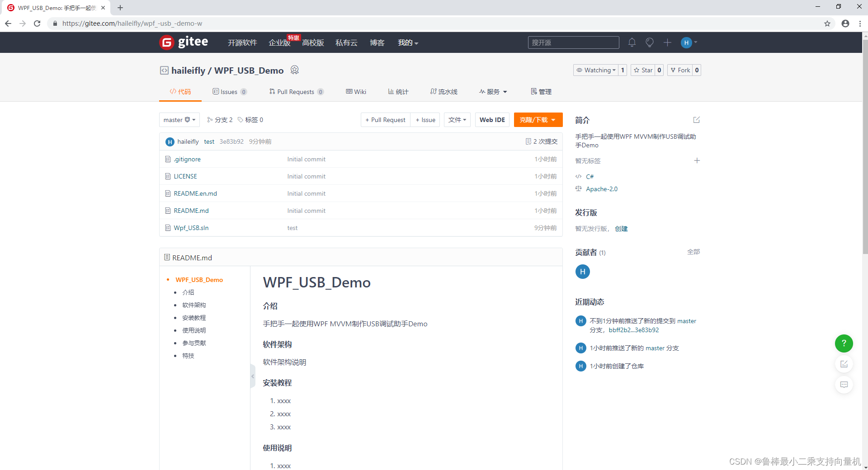The image size is (868, 470).
Task: View the 2 次提交 commit history
Action: tap(542, 141)
